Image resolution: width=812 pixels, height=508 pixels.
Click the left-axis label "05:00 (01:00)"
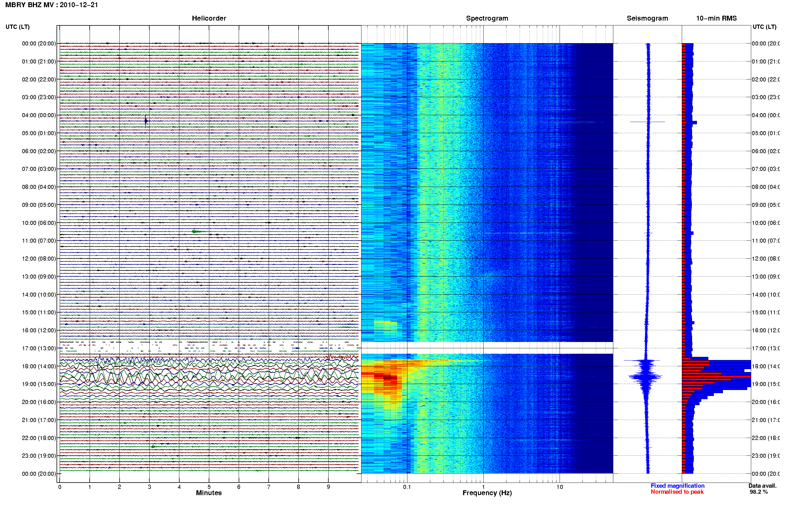click(39, 133)
